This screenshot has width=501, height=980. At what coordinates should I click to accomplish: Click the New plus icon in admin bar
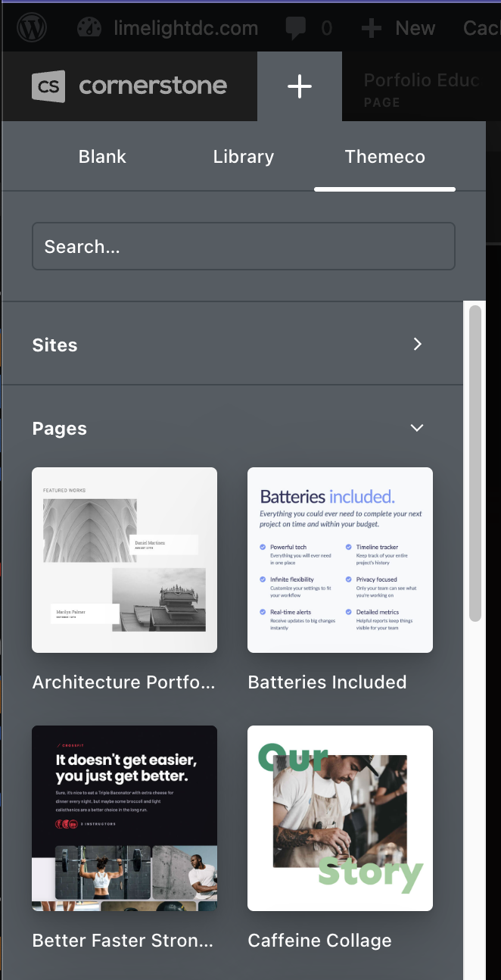[x=371, y=29]
